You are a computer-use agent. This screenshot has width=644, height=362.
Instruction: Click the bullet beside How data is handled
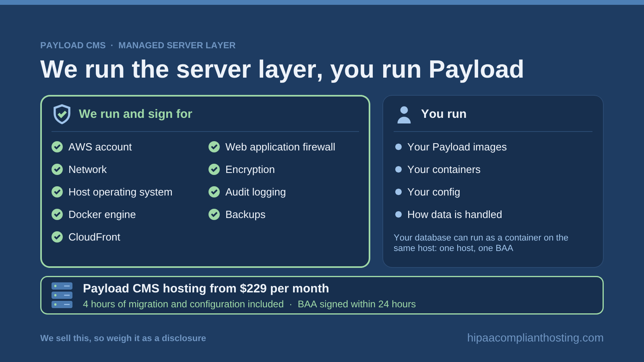(x=398, y=214)
